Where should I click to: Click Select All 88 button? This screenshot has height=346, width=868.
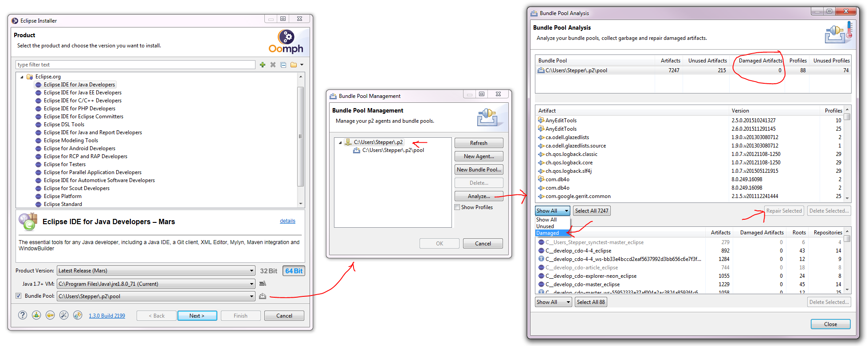click(591, 302)
